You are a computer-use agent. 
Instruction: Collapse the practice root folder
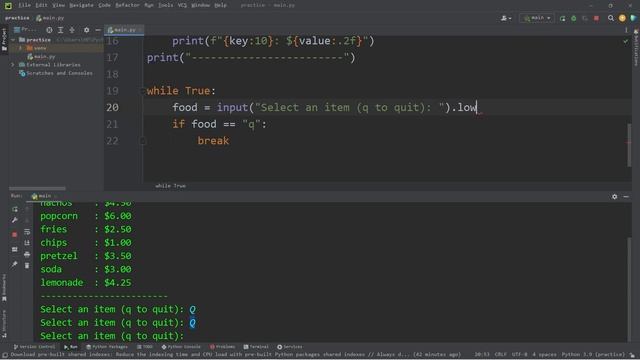click(x=13, y=40)
